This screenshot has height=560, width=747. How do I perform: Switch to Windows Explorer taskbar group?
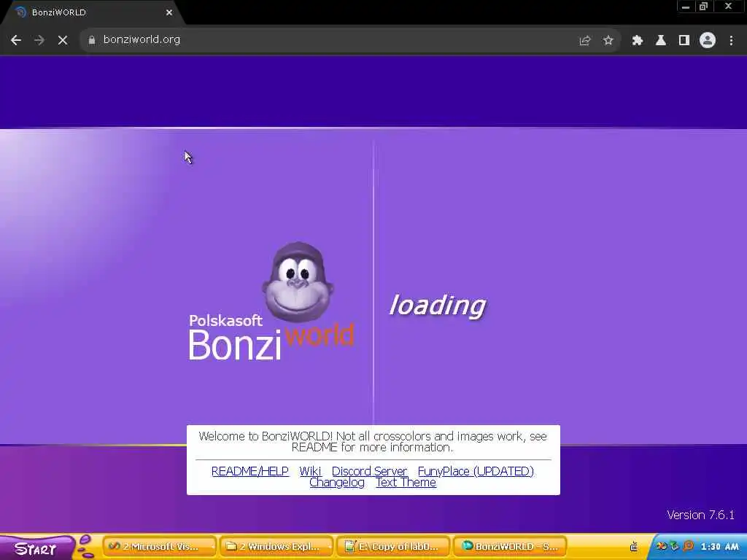pyautogui.click(x=276, y=547)
